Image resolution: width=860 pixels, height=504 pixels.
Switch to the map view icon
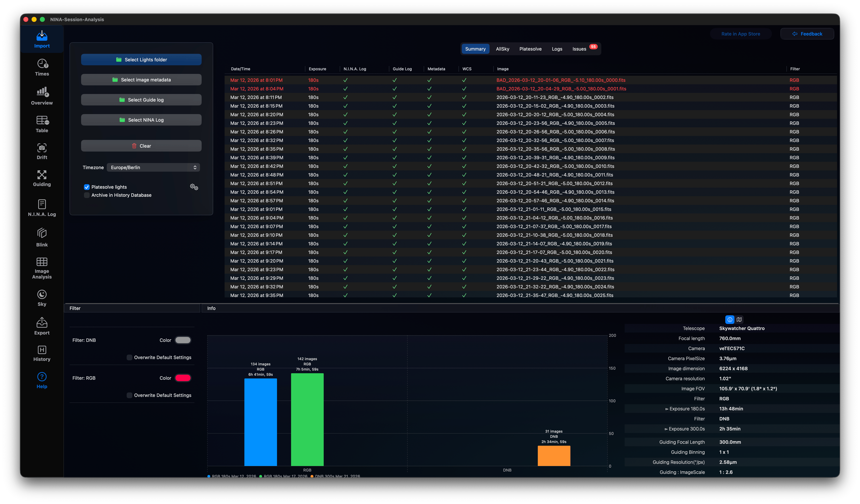pos(739,320)
